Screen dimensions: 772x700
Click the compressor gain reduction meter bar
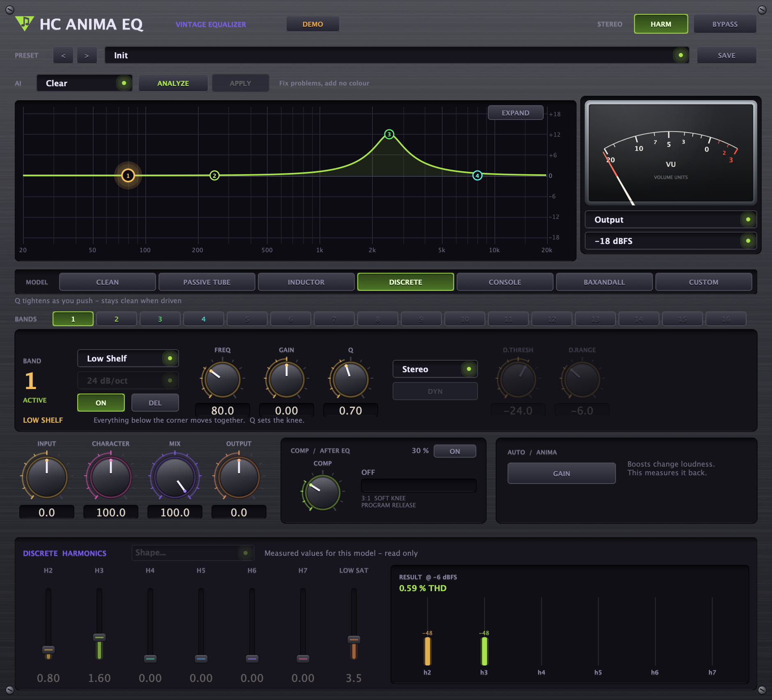click(x=419, y=486)
